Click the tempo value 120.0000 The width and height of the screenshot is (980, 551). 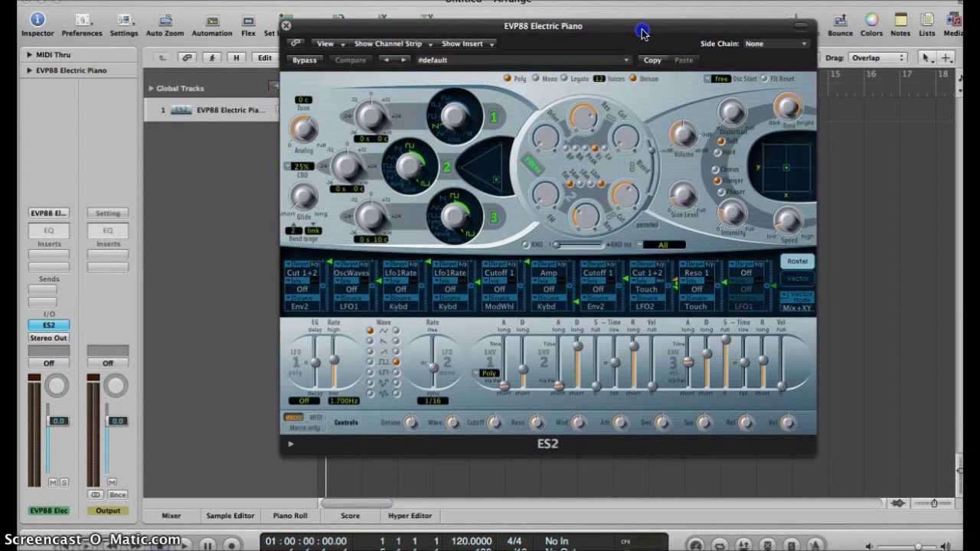[471, 541]
